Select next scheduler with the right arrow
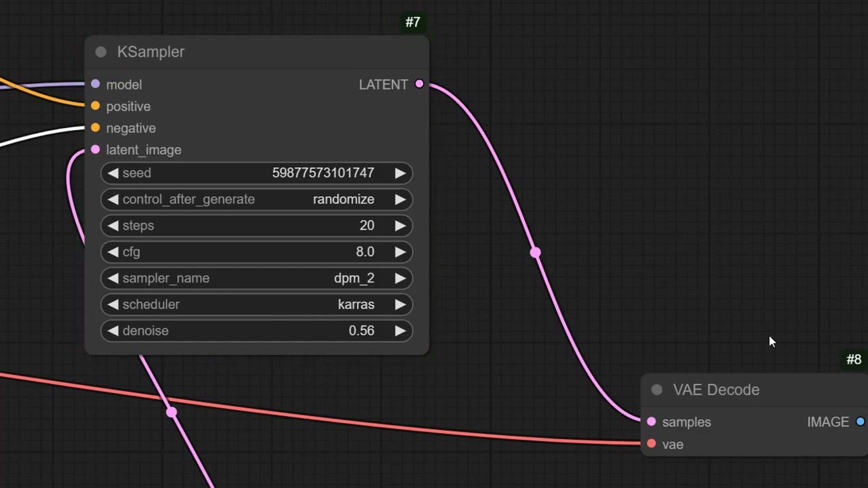Viewport: 868px width, 488px height. pos(400,304)
